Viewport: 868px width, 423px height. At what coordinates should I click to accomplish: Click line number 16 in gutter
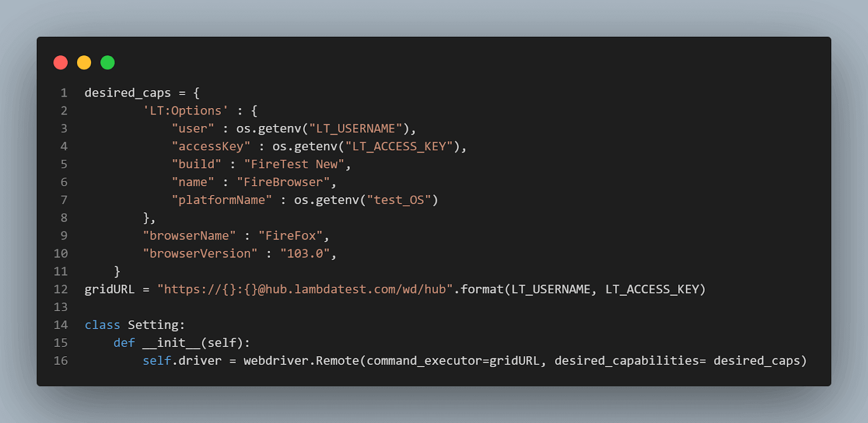(61, 361)
